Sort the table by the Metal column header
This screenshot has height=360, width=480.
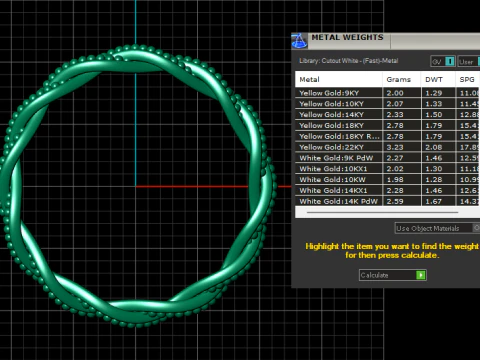click(x=339, y=80)
